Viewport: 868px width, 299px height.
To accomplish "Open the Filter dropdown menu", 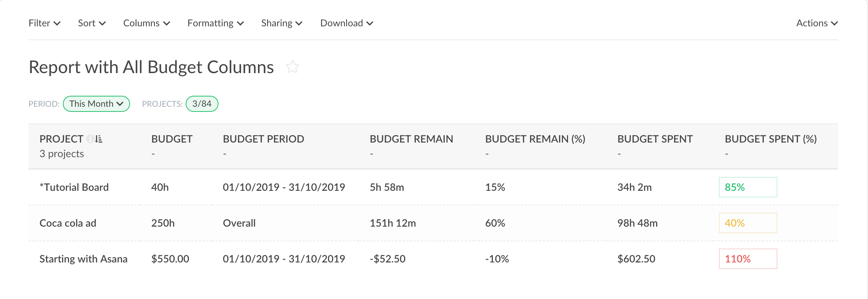I will (44, 23).
